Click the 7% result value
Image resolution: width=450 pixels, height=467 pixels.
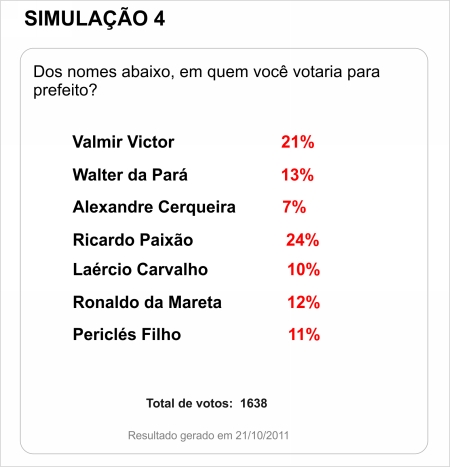coord(294,207)
